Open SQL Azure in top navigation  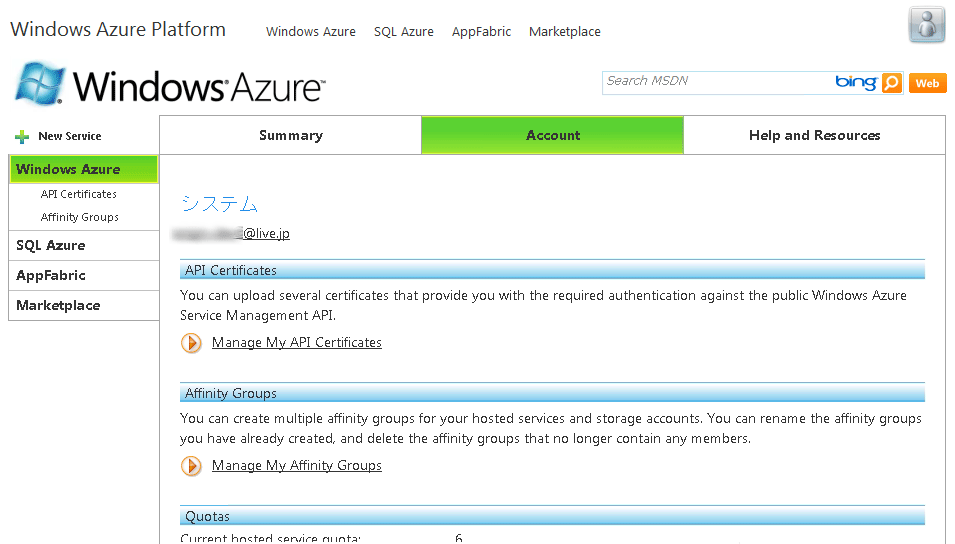(x=404, y=32)
